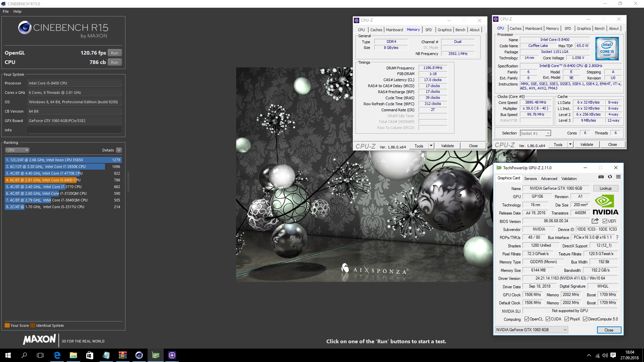Click Details arrow in Ranking panel
The height and width of the screenshot is (362, 644).
119,150
